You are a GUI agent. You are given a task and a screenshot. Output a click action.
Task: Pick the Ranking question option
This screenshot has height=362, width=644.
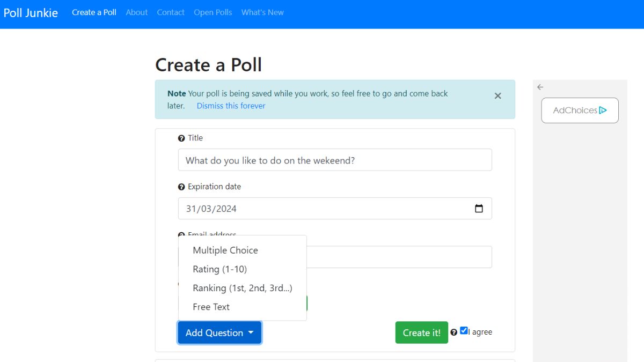point(243,288)
